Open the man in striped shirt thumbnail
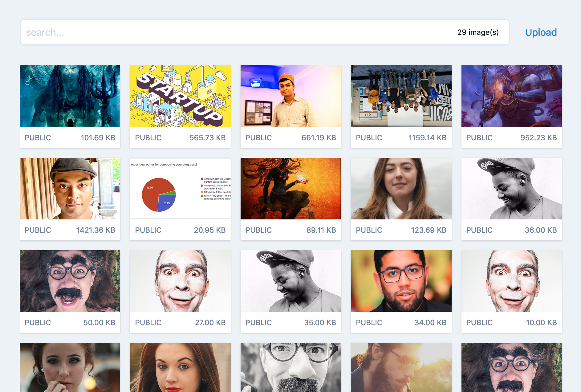The width and height of the screenshot is (581, 392). pos(291,96)
